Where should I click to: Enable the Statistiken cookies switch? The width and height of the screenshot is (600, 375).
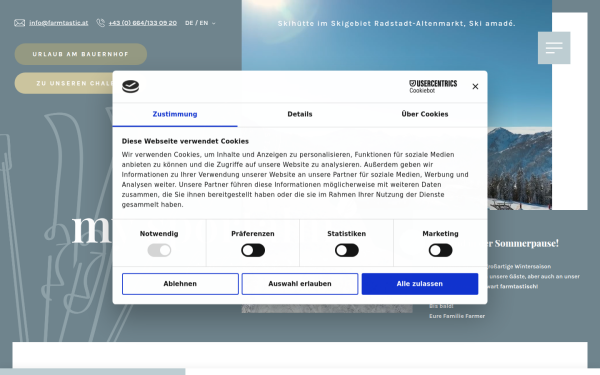pyautogui.click(x=347, y=250)
